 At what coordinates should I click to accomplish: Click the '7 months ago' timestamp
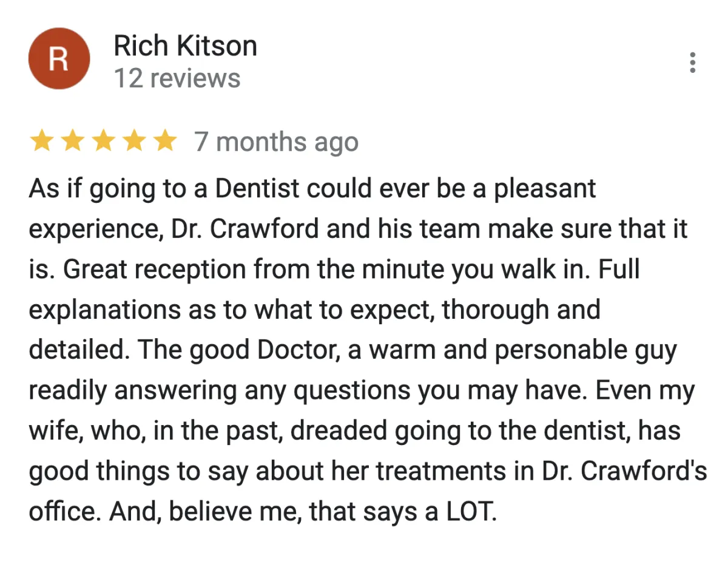(x=277, y=143)
